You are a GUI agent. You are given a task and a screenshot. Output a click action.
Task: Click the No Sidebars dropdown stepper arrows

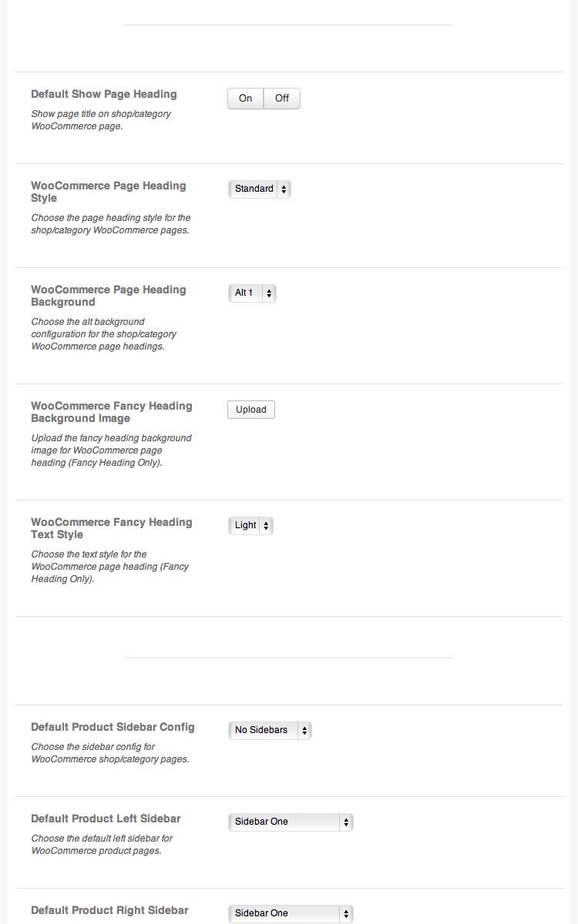coord(304,730)
